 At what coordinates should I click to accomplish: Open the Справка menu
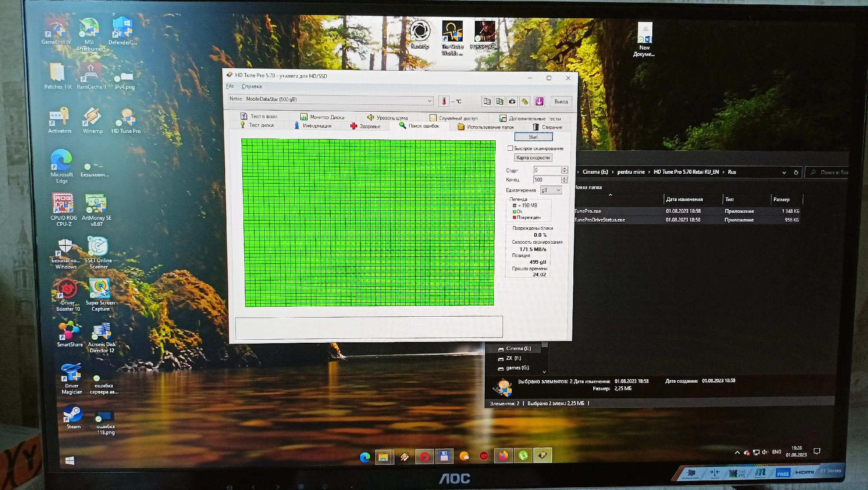pyautogui.click(x=251, y=86)
